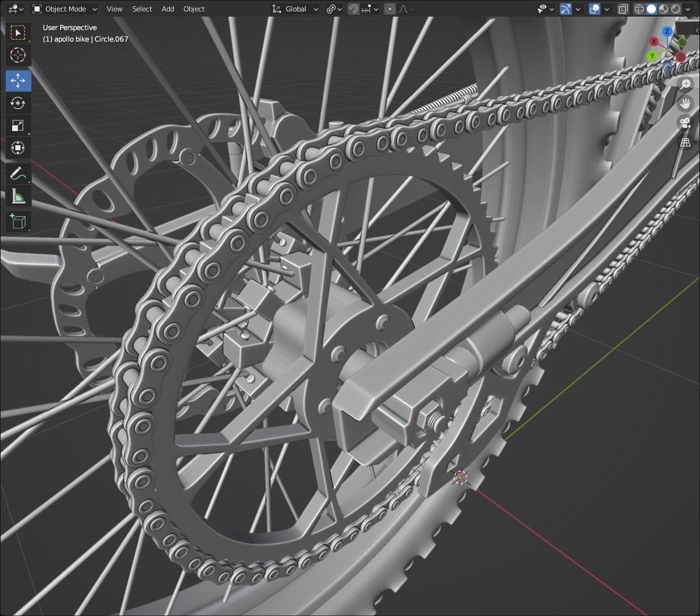The height and width of the screenshot is (616, 700).
Task: Open the Object menu
Action: click(194, 9)
